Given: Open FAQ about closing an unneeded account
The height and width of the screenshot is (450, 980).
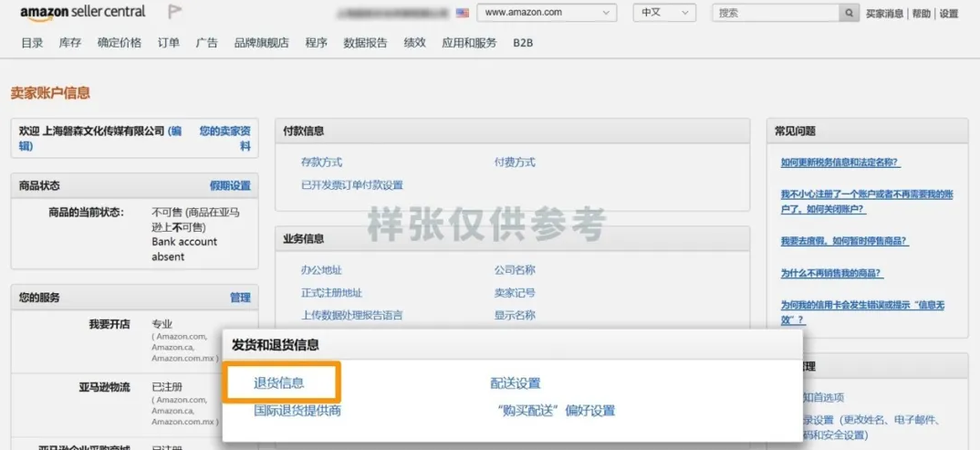Looking at the screenshot, I should point(867,201).
